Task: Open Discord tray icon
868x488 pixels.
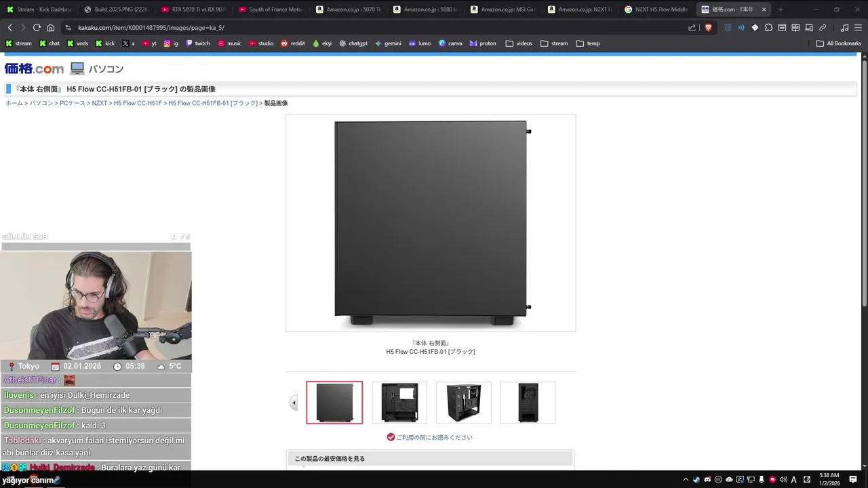Action: (x=707, y=479)
